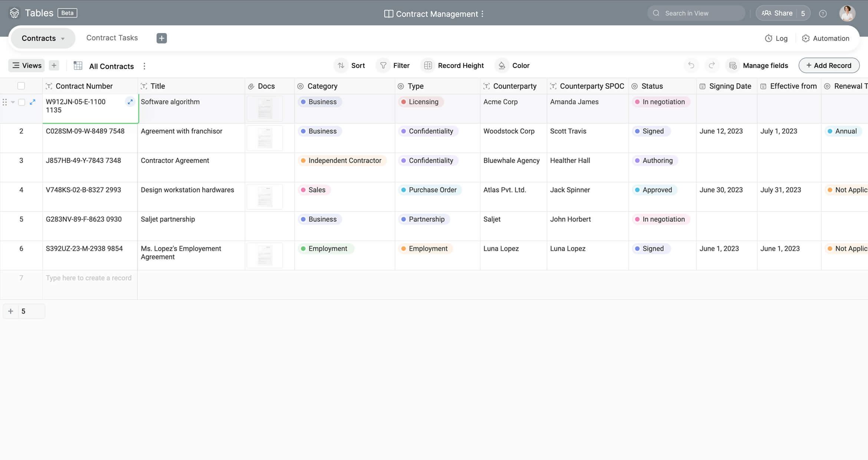Click the help question mark icon
This screenshot has width=868, height=460.
(x=823, y=14)
